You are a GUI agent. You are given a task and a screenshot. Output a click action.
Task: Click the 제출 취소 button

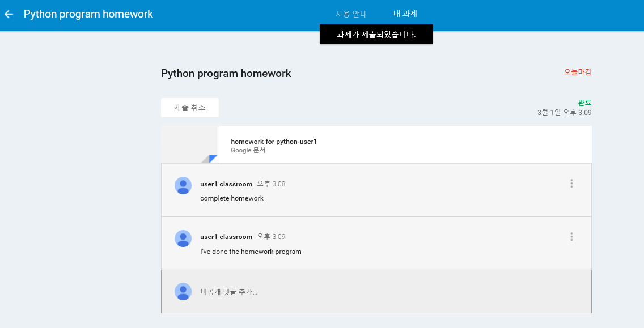pos(190,108)
